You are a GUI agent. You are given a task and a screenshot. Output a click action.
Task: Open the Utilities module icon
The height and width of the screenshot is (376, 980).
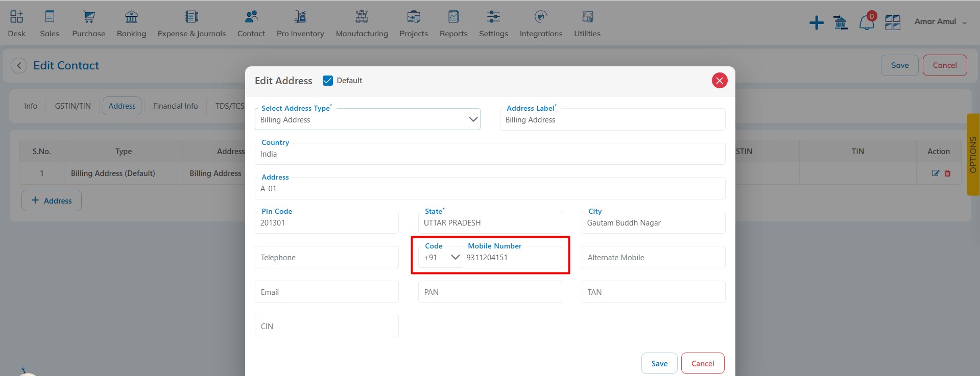click(x=587, y=17)
